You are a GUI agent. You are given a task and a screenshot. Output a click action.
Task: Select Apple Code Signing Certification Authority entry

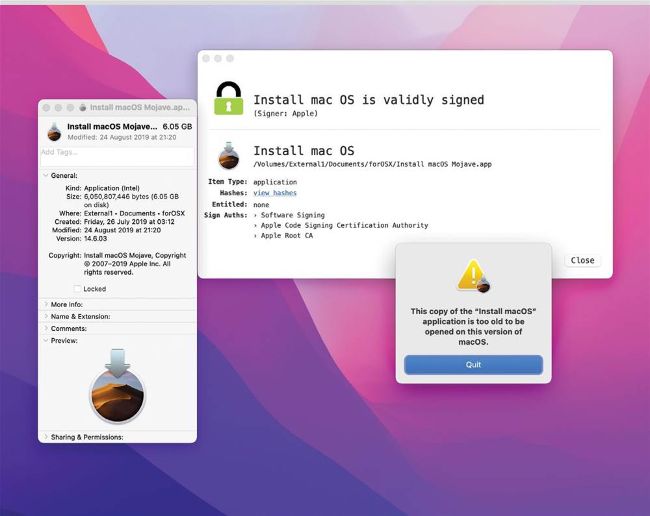pos(343,226)
